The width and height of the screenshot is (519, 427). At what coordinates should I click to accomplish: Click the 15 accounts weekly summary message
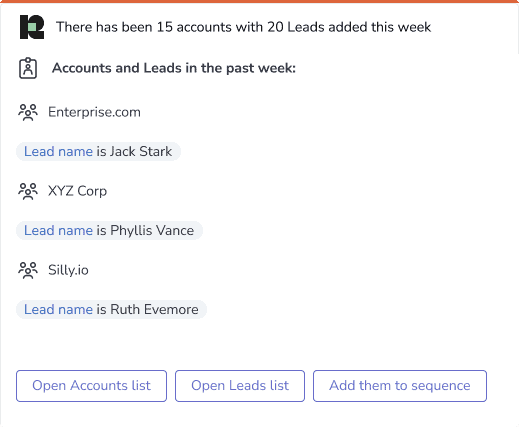[x=243, y=27]
